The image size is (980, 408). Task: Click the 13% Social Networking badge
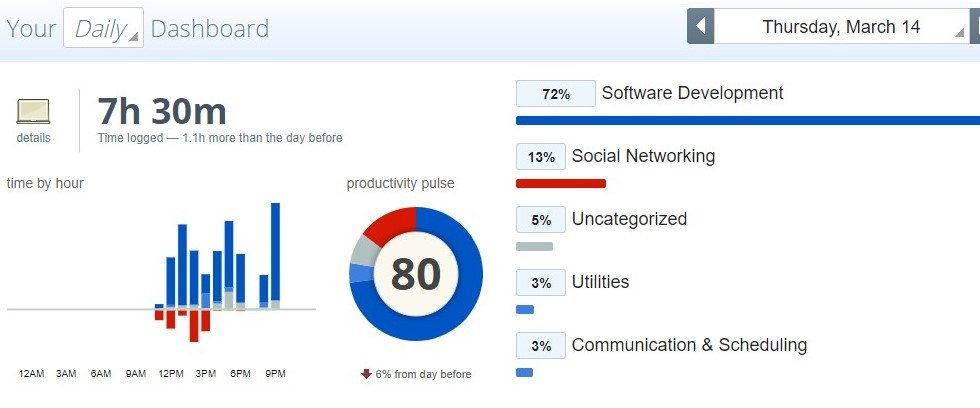[541, 157]
